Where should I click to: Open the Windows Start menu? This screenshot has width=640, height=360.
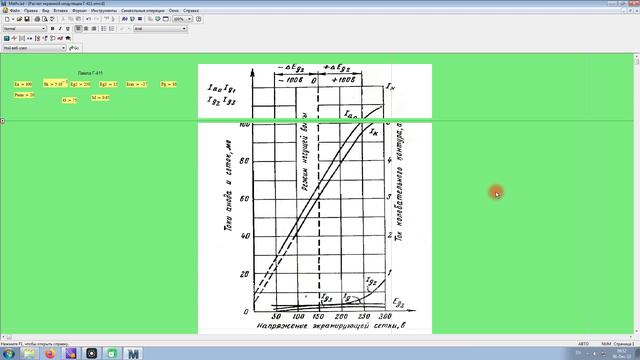pyautogui.click(x=8, y=353)
